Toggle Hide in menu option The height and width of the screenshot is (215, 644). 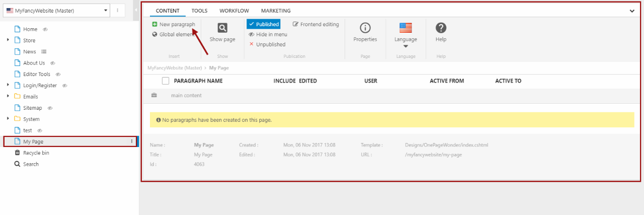coord(268,34)
